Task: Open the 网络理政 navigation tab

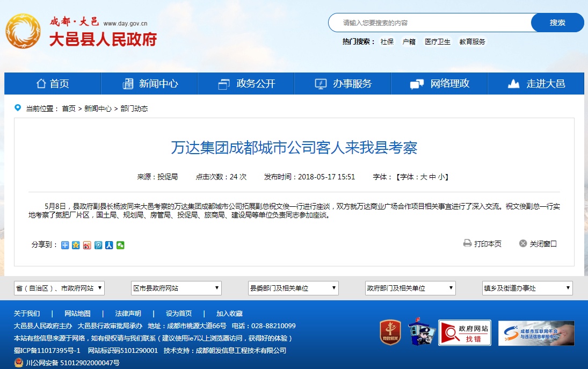Action: tap(439, 84)
